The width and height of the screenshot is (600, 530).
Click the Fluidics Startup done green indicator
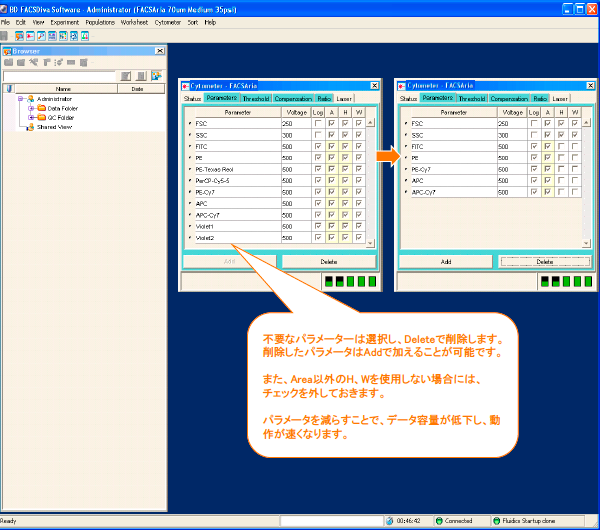497,521
